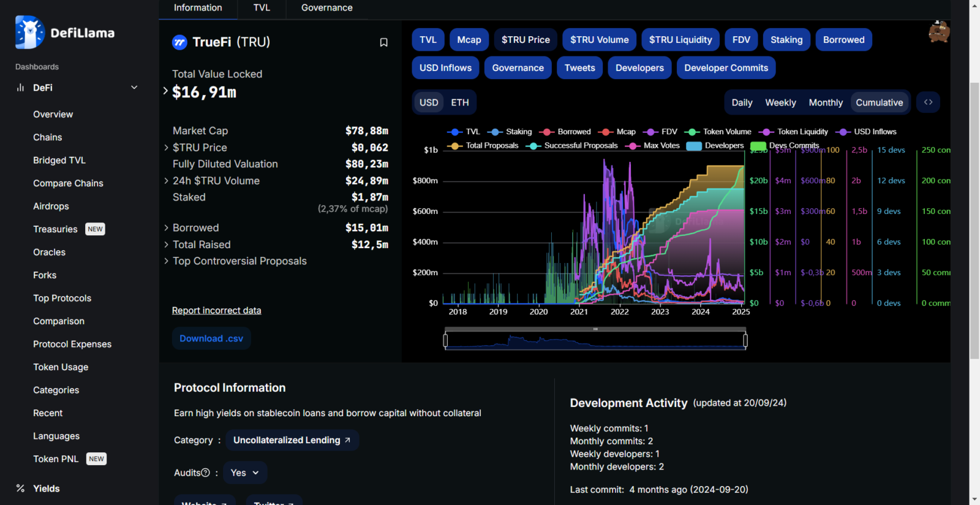Enable the TVL chart metric
This screenshot has height=505, width=980.
click(x=428, y=40)
